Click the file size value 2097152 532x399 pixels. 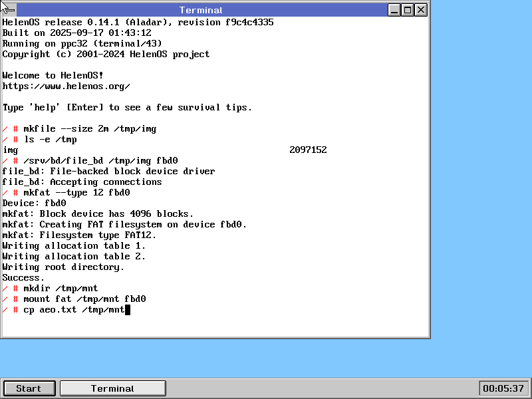[x=308, y=150]
